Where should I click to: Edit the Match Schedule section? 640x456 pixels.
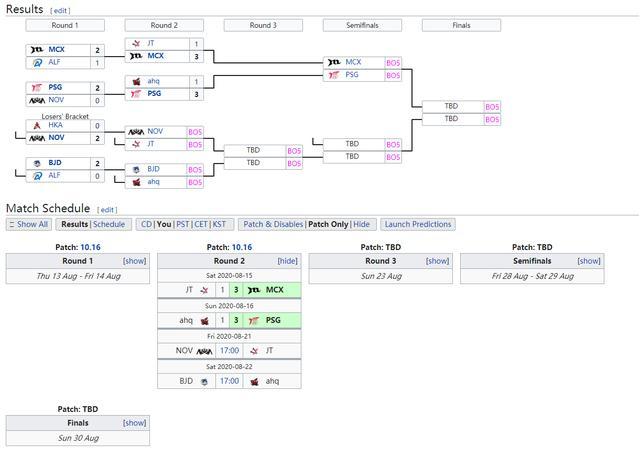coord(107,210)
